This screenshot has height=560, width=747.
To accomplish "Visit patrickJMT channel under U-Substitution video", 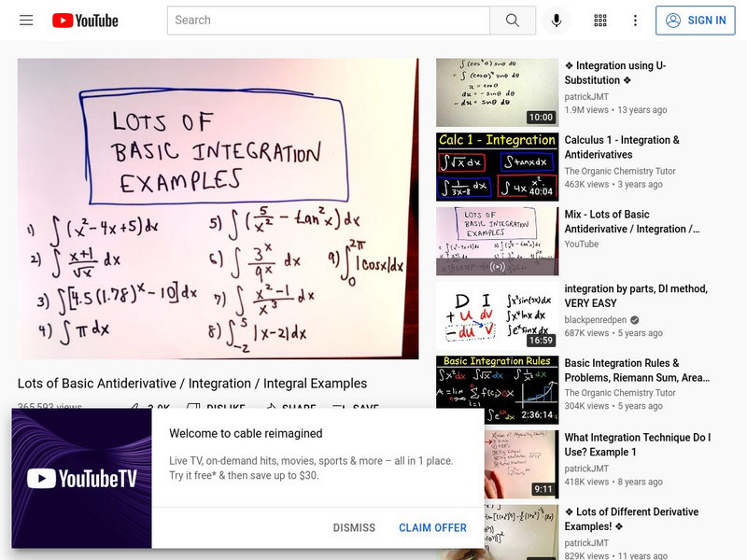I will [586, 97].
